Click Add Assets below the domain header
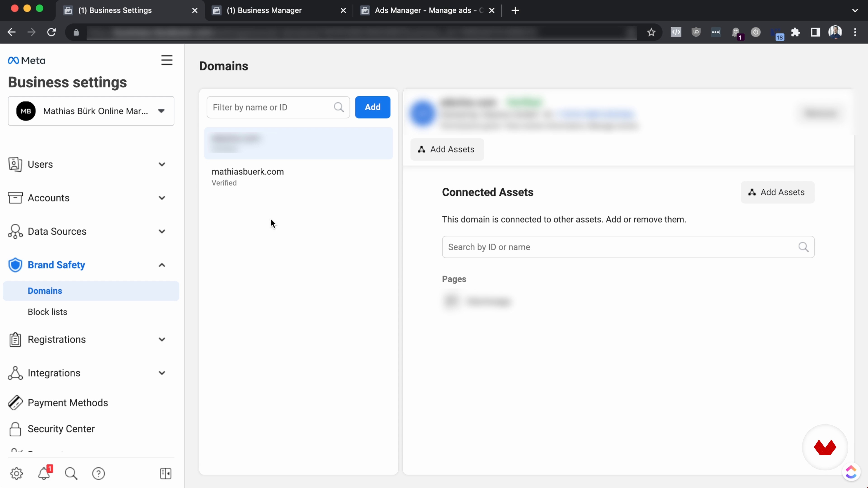Viewport: 868px width, 488px height. coord(447,149)
